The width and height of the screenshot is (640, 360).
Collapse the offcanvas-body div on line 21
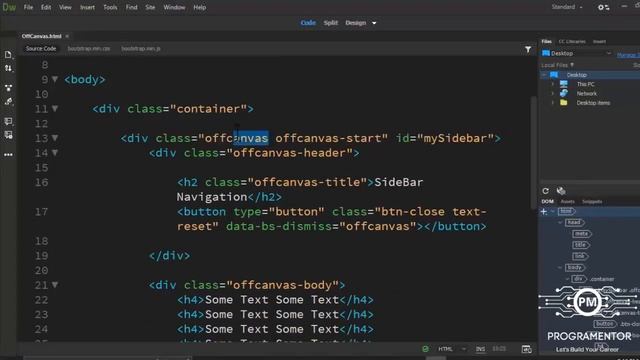pyautogui.click(x=55, y=285)
